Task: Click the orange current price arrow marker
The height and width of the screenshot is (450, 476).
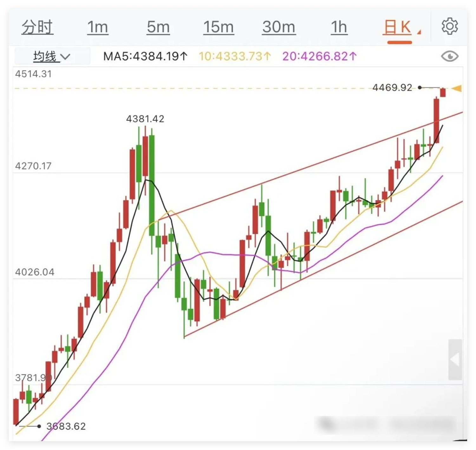Action: pos(457,89)
